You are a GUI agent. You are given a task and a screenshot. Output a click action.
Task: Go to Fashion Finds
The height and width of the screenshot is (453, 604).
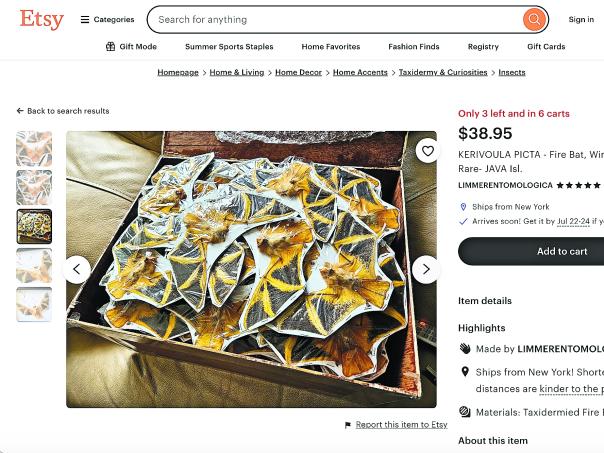pos(413,47)
